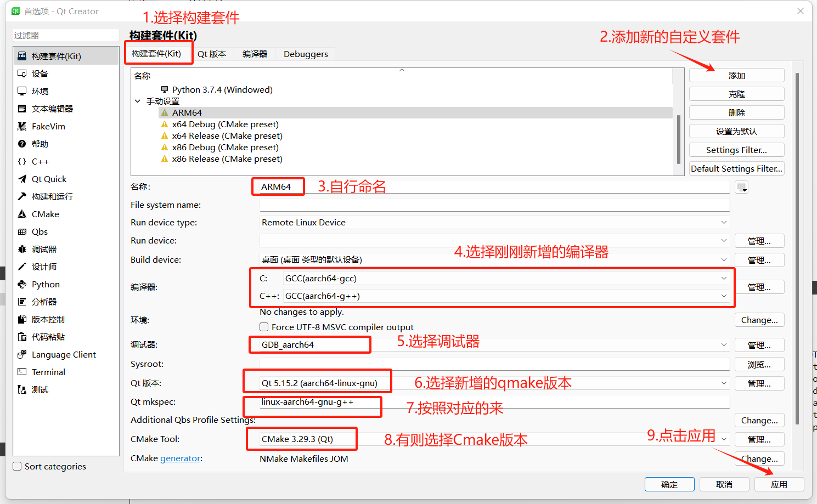Click the 删除 delete button
817x504 pixels.
(736, 113)
